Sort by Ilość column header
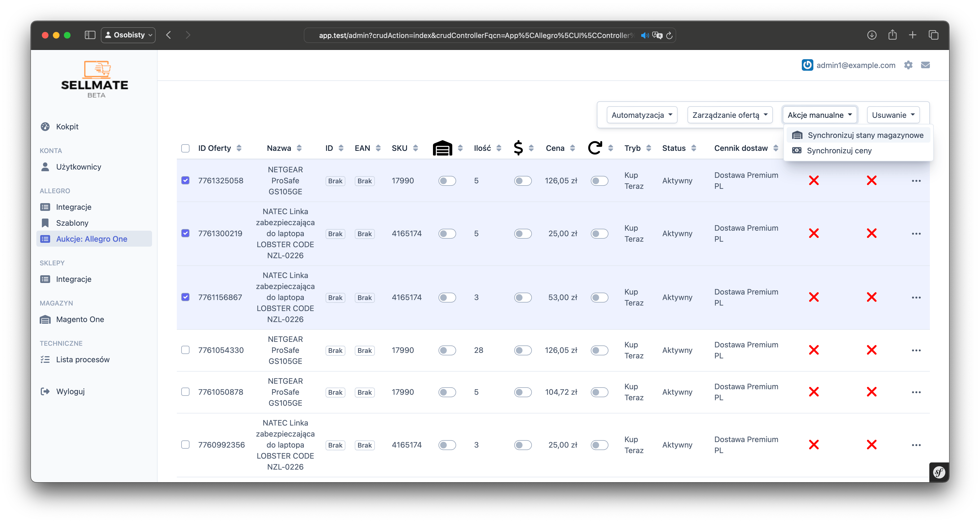This screenshot has width=980, height=523. (x=487, y=148)
